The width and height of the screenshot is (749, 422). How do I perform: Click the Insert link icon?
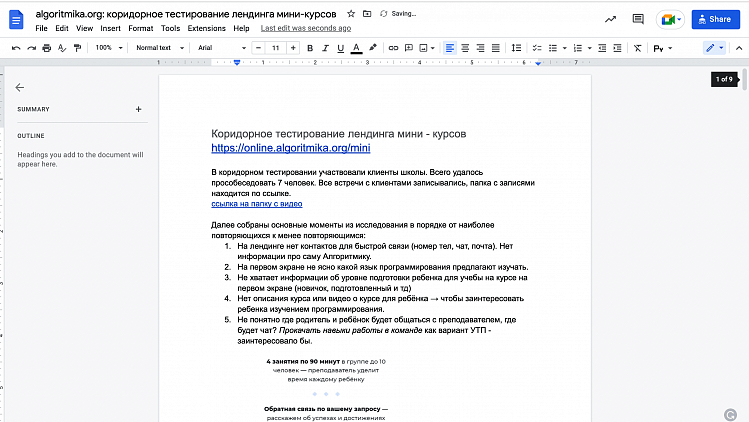[x=392, y=48]
